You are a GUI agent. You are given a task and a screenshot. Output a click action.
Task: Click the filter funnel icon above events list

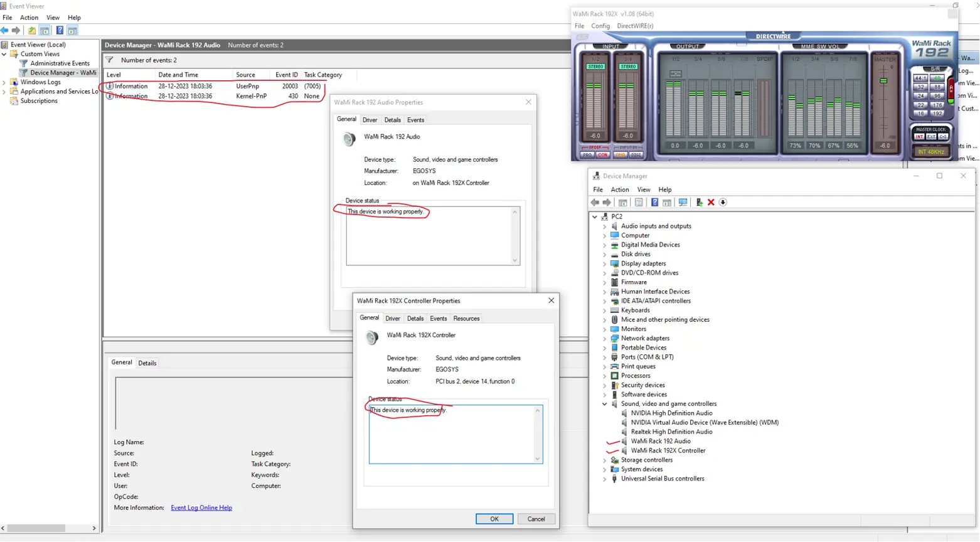pos(110,60)
